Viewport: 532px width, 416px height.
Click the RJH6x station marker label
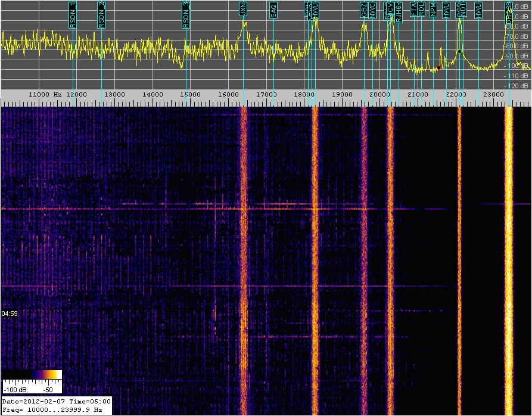coord(399,13)
